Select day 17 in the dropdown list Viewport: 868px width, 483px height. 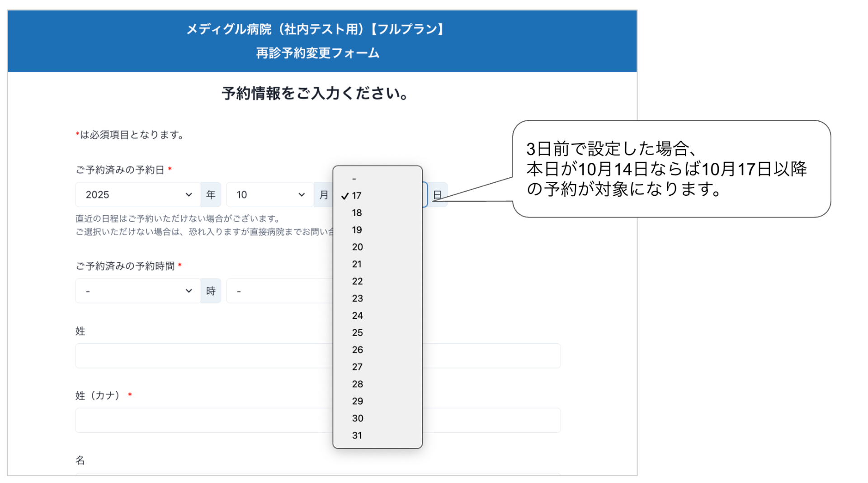(x=377, y=196)
